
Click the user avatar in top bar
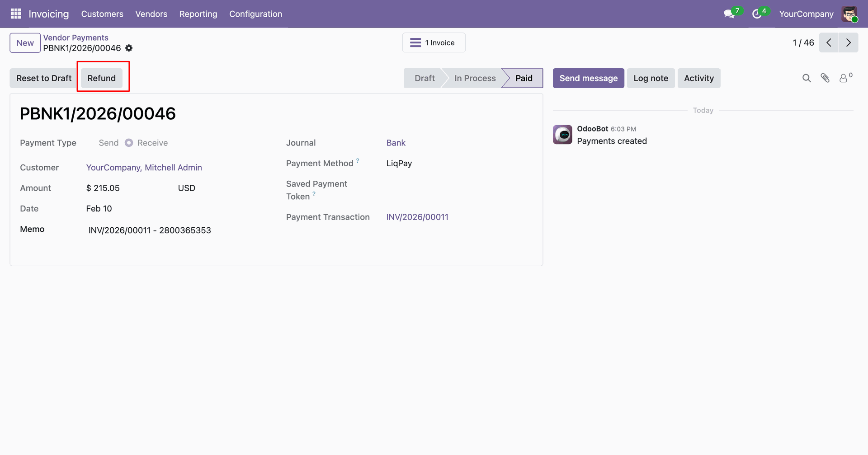point(849,14)
